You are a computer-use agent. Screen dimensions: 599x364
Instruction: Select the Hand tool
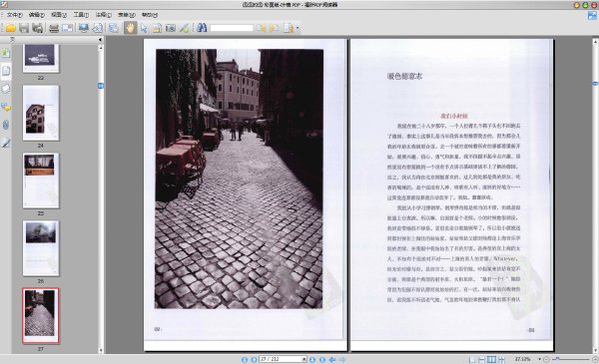[x=130, y=28]
